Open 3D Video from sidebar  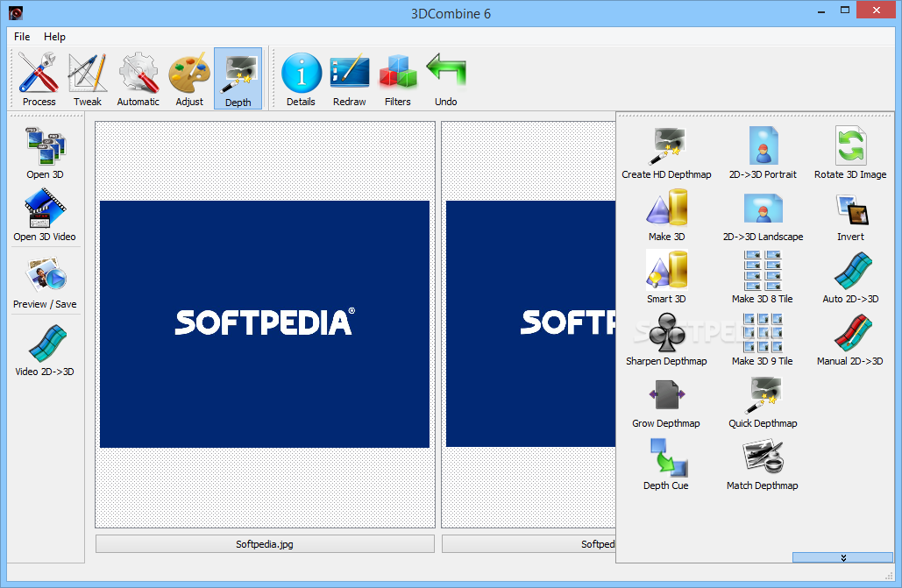[x=45, y=216]
